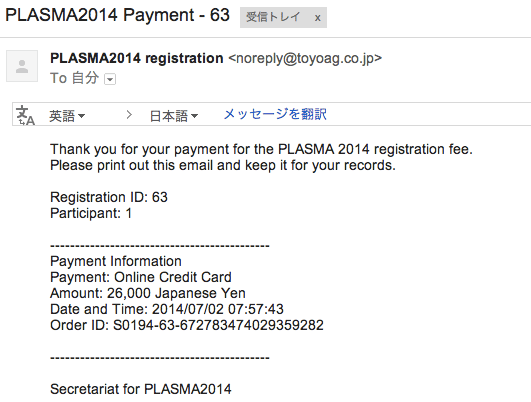Viewport: 531px width, 402px height.
Task: Click the arrow between 英語 and 日本語
Action: tap(129, 115)
